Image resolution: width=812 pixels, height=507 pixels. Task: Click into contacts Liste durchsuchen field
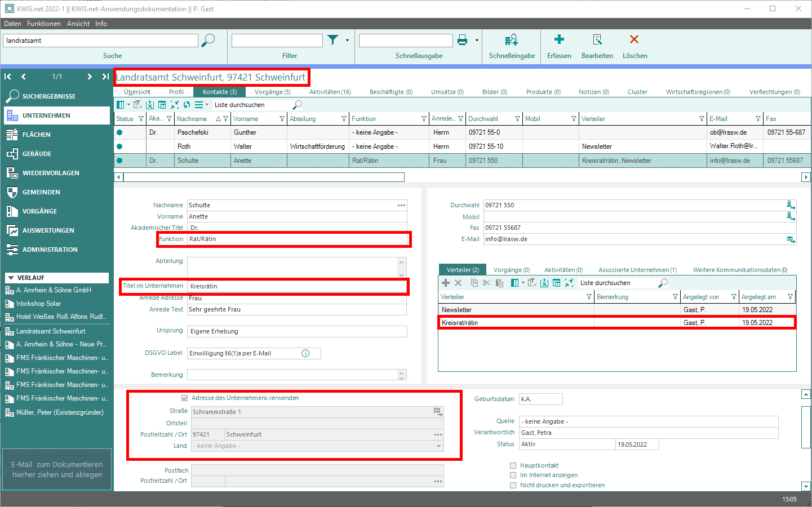coord(252,105)
